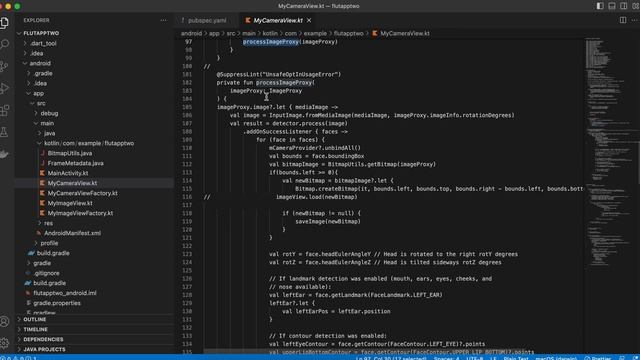The image size is (640, 360).
Task: Switch to the pubspec.yaml tab
Action: [x=207, y=20]
